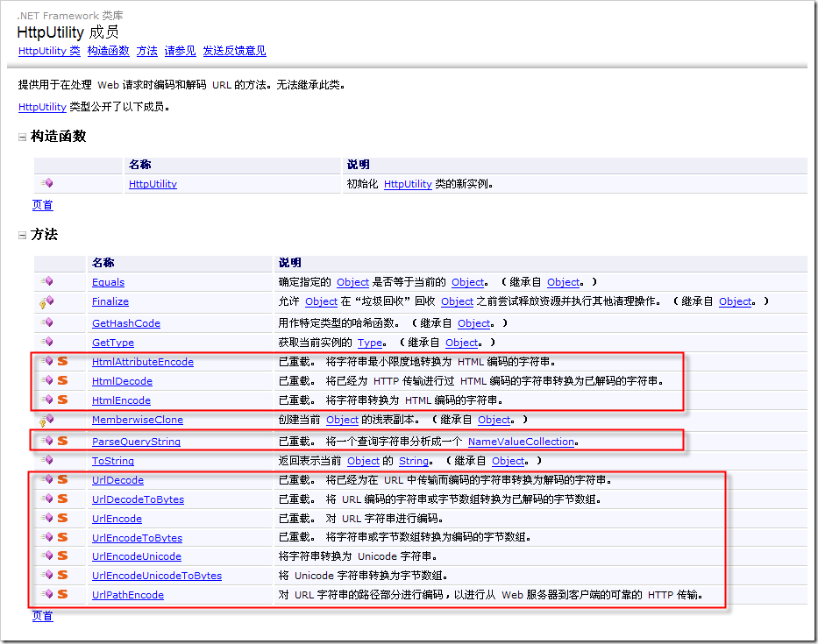Image resolution: width=818 pixels, height=644 pixels.
Task: Click 页首 link below the methods table
Action: 42,616
